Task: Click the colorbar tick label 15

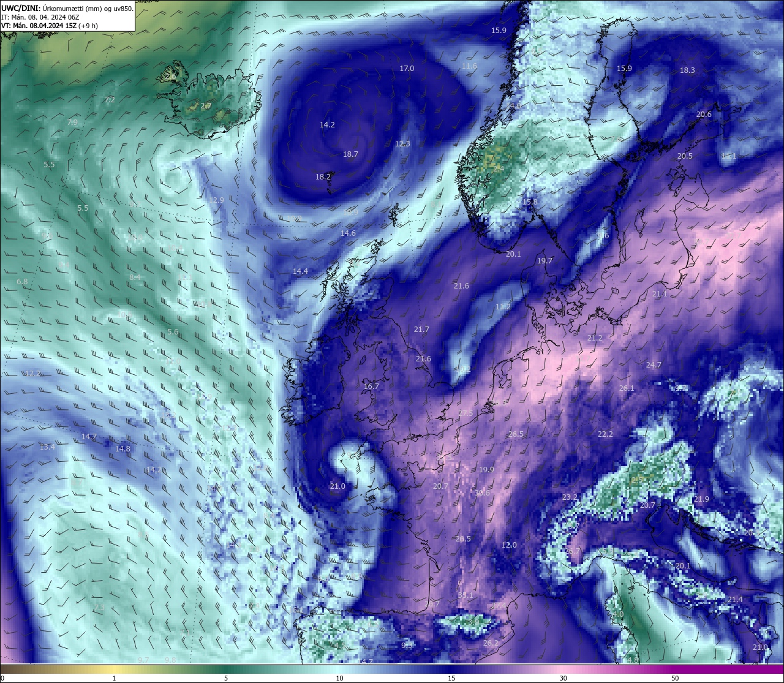Action: point(451,678)
